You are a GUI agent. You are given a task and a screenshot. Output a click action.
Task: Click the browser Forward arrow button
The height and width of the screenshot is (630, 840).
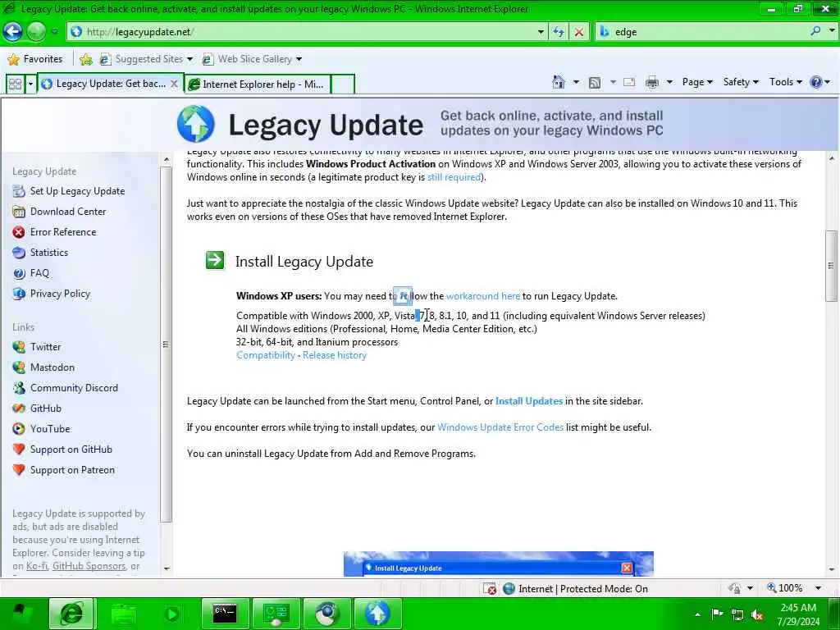click(36, 32)
